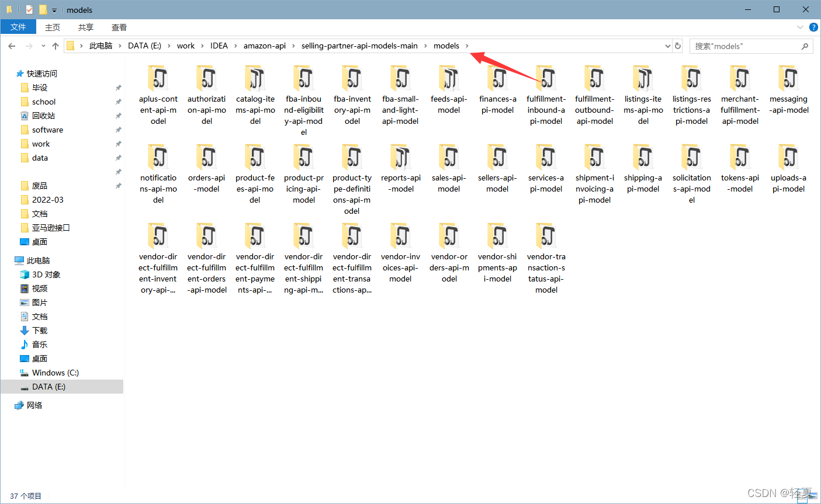
Task: Expand the chevron after models in path
Action: pos(467,46)
